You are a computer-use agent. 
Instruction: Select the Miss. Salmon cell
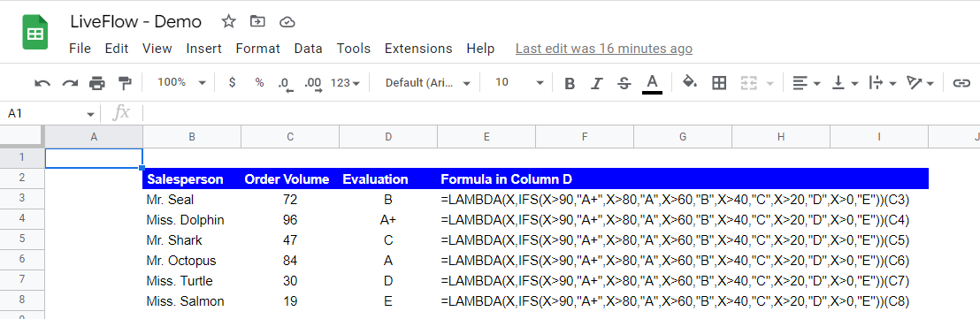pyautogui.click(x=192, y=301)
